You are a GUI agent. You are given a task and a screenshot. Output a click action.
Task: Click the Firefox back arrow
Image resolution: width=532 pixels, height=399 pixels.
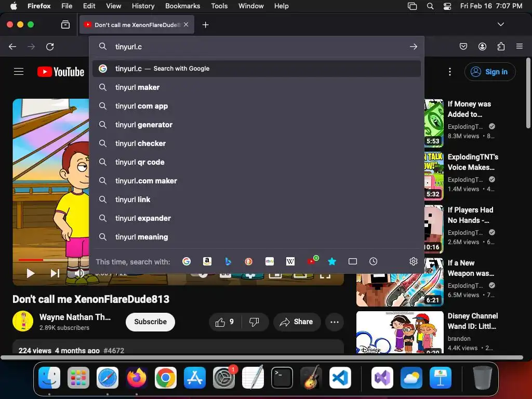[12, 46]
